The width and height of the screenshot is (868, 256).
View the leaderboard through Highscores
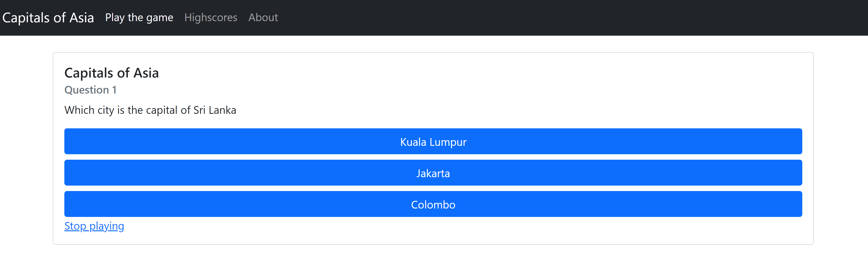[211, 17]
